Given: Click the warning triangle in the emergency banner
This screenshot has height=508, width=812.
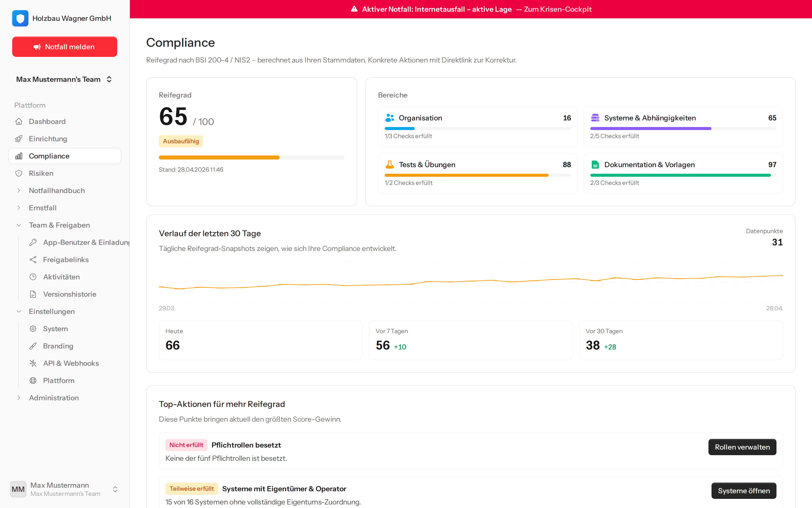Looking at the screenshot, I should click(354, 9).
